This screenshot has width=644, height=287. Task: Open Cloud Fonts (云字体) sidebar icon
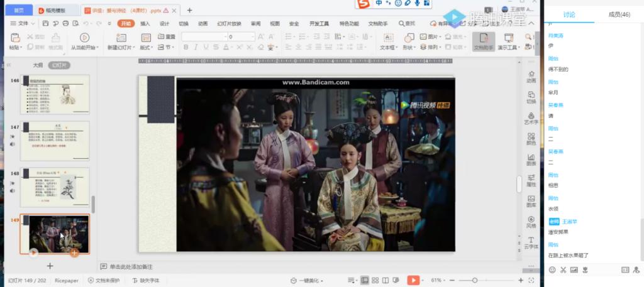[x=531, y=242]
